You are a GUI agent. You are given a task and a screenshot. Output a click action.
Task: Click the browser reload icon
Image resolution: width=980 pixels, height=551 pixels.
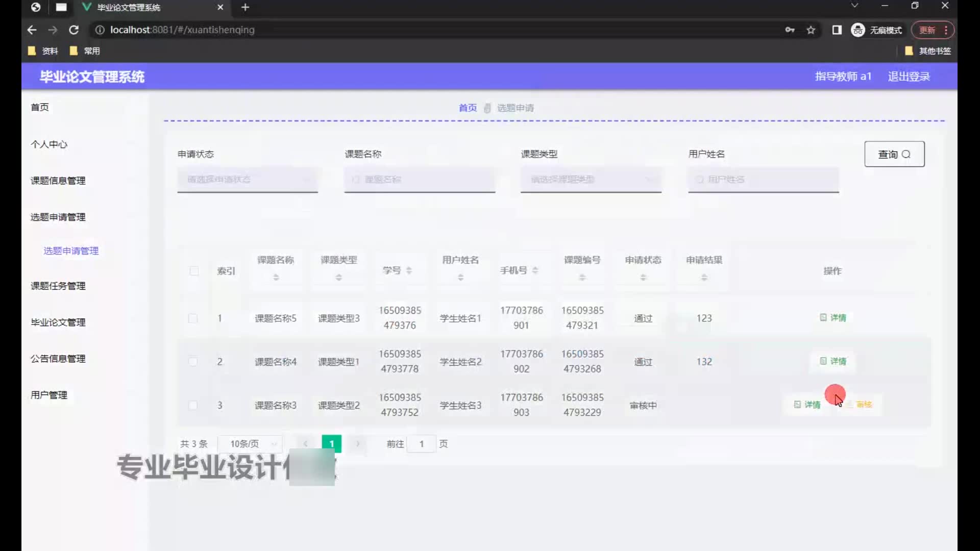74,30
